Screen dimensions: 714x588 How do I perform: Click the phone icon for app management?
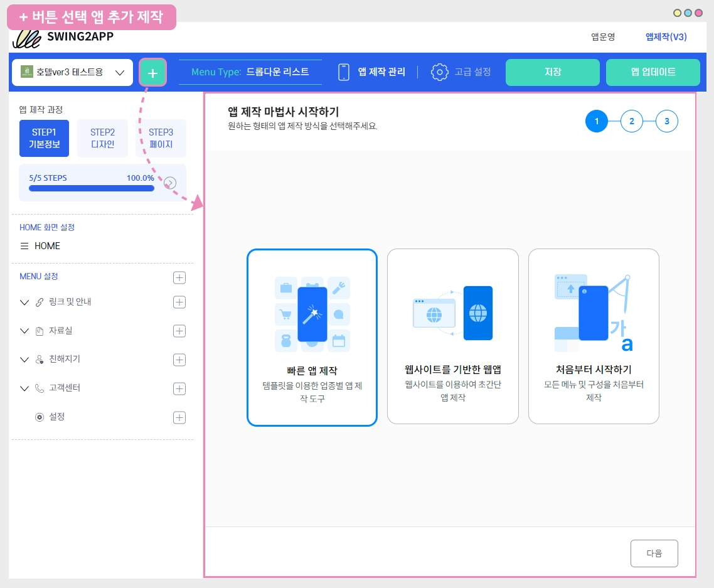click(x=344, y=72)
